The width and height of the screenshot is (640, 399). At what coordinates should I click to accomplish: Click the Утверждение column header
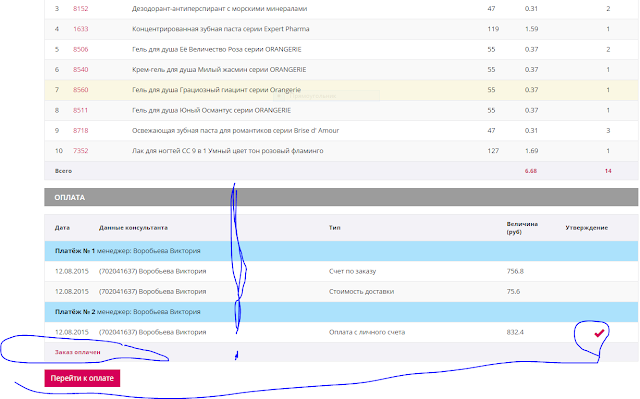coord(587,228)
